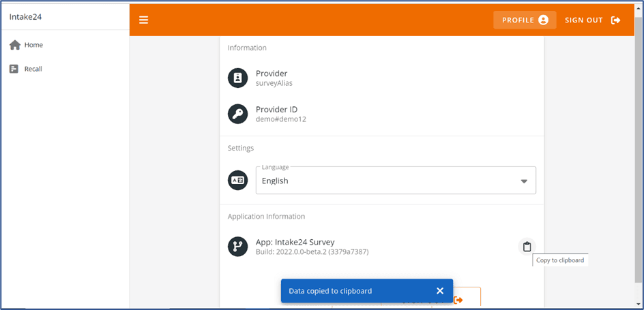Click the sign out arrow icon in header

pos(615,20)
